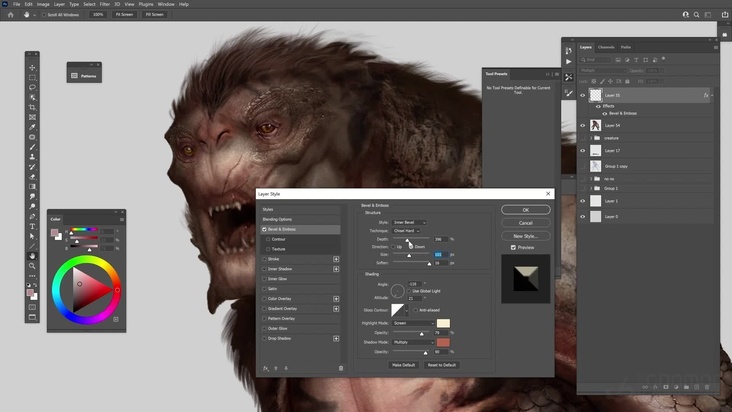Hide the Bevel & Emboss effect eye
This screenshot has height=412, width=732.
tap(605, 113)
